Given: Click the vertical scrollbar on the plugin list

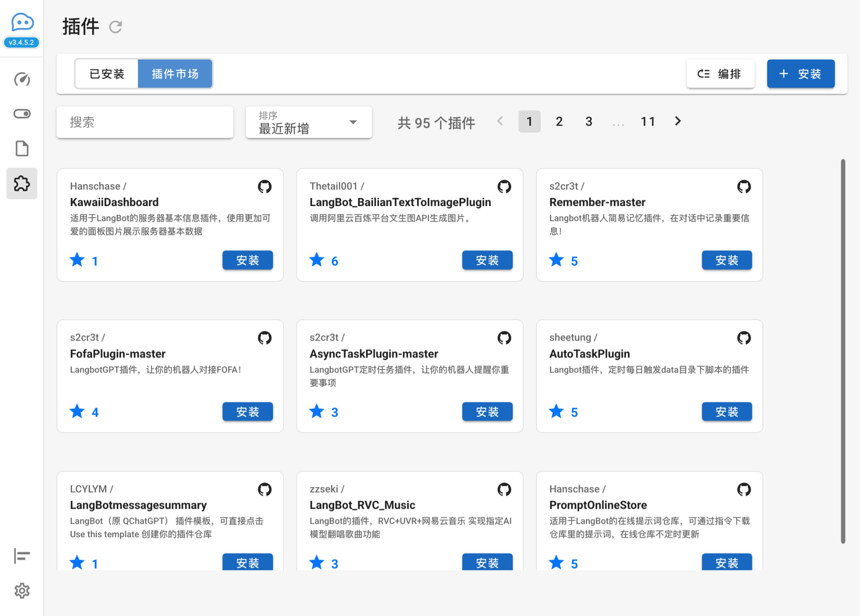Looking at the screenshot, I should (843, 351).
